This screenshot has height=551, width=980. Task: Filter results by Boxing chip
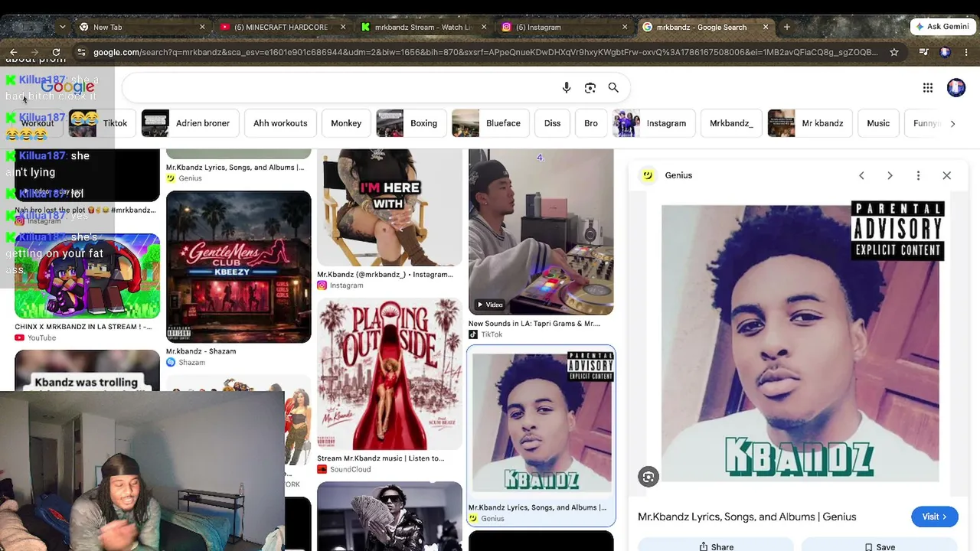click(410, 123)
